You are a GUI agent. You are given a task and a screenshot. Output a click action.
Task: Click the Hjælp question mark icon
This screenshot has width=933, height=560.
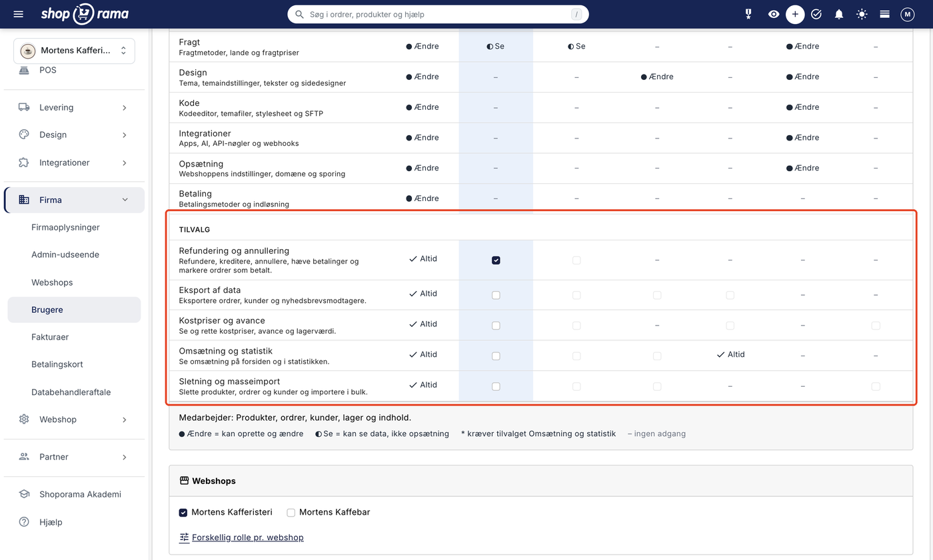point(24,522)
